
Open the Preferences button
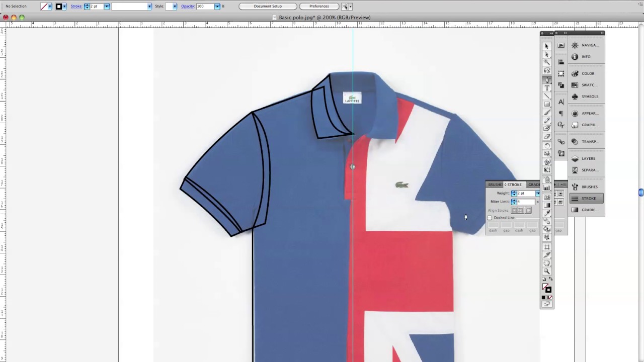(x=318, y=6)
